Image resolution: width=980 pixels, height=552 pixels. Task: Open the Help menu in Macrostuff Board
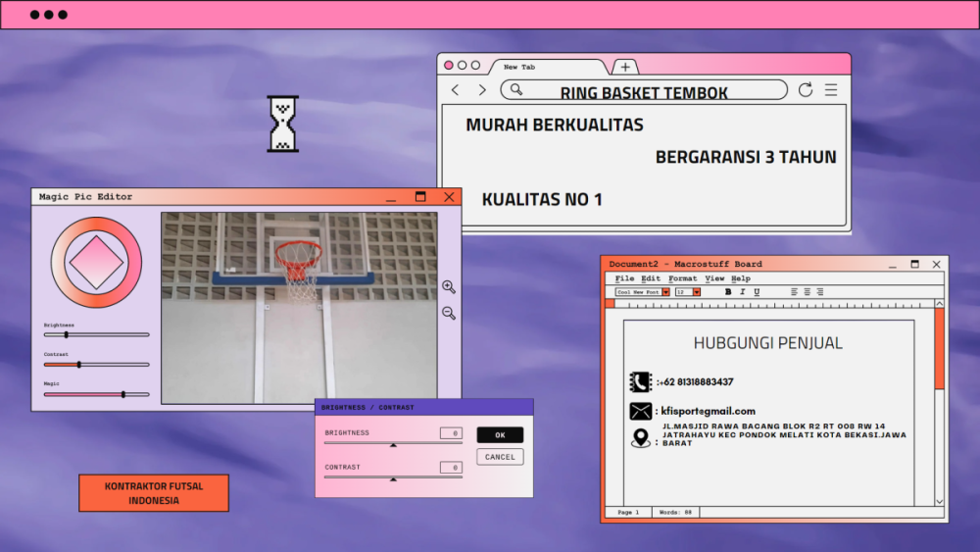741,278
